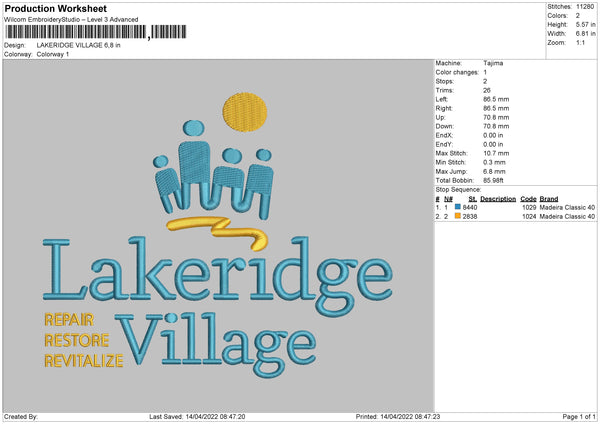The width and height of the screenshot is (600, 424).
Task: Click the Zoom value 1:1
Action: [580, 42]
